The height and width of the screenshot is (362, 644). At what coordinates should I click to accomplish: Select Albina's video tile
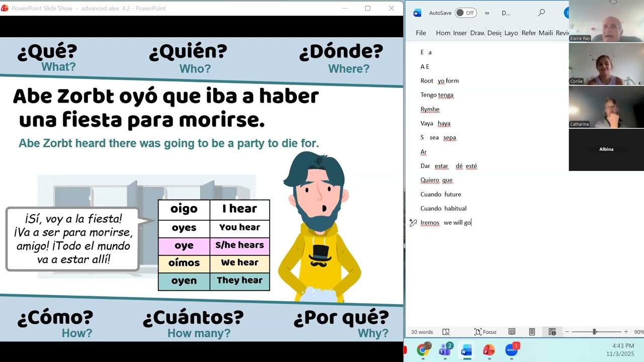(606, 149)
